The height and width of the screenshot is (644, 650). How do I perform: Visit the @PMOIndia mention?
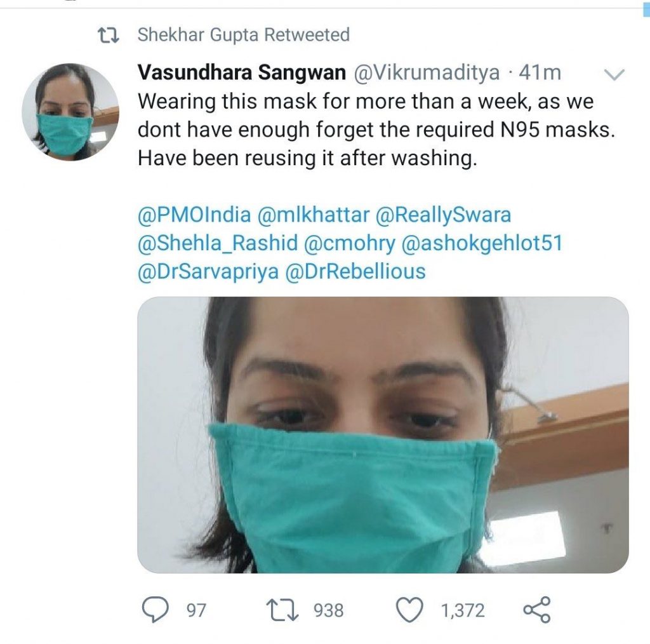(194, 215)
